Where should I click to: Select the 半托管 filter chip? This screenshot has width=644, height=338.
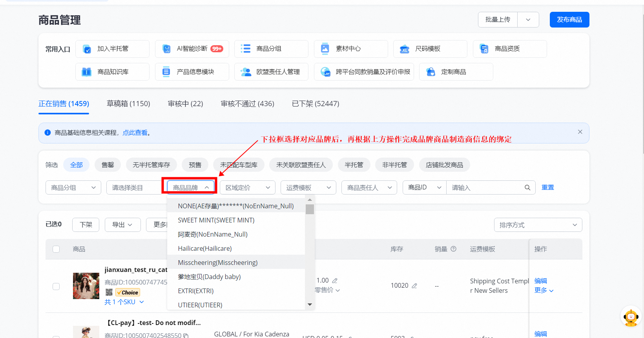click(354, 165)
